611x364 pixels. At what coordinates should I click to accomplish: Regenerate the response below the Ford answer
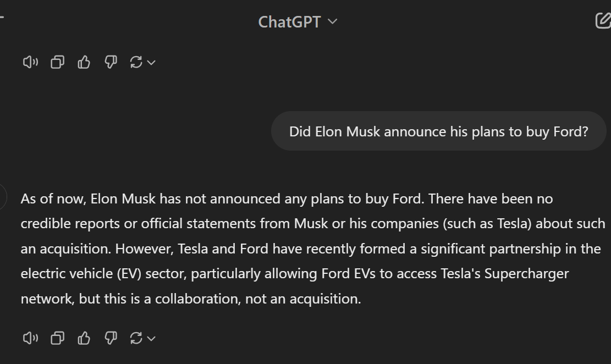(x=136, y=338)
